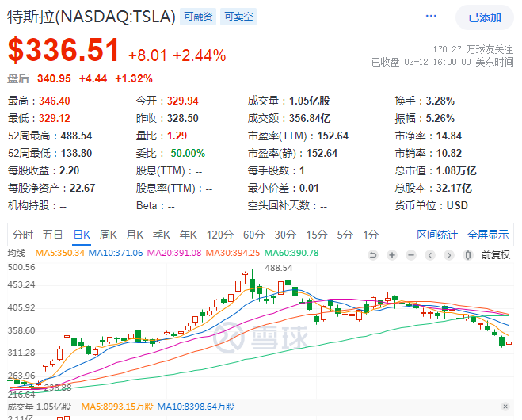The image size is (522, 420).
Task: Click the 总股本 value 32.17亿
Action: click(x=454, y=188)
